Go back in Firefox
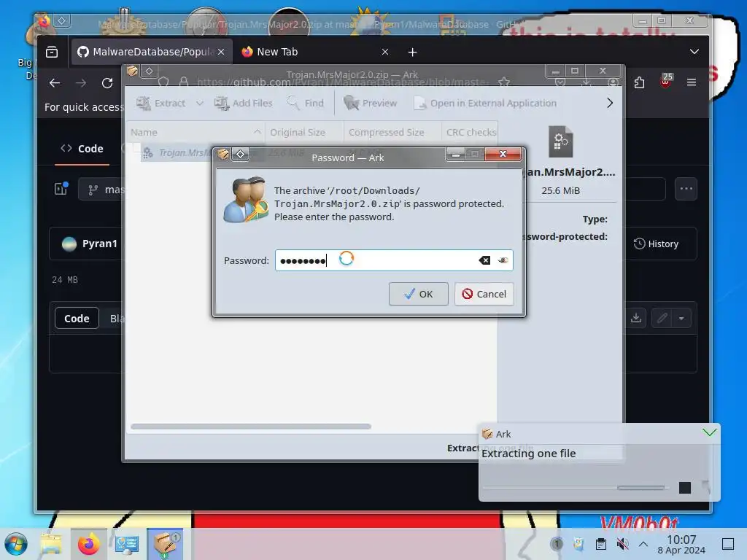Image resolution: width=747 pixels, height=560 pixels. pyautogui.click(x=55, y=83)
